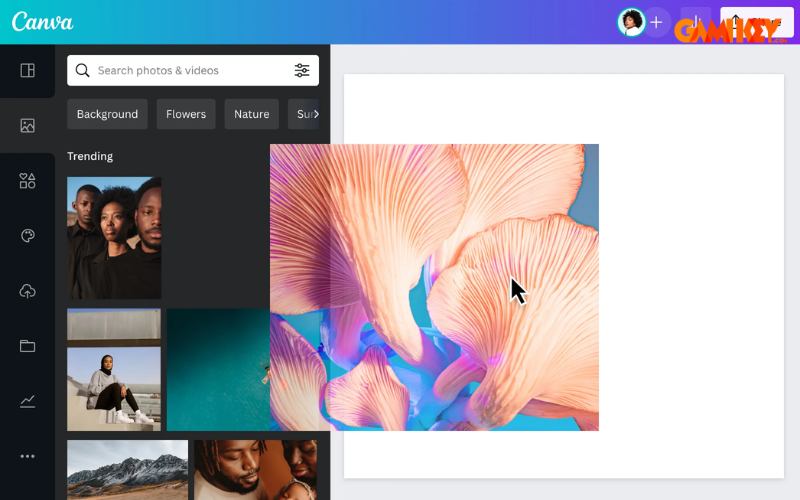800x500 pixels.
Task: Open the Elements shapes icon in sidebar
Action: 28,181
